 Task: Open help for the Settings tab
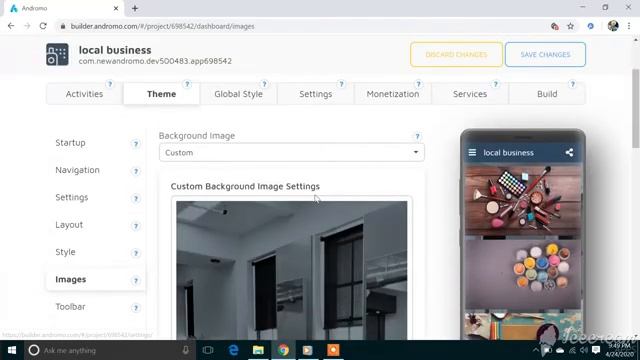coord(341,84)
